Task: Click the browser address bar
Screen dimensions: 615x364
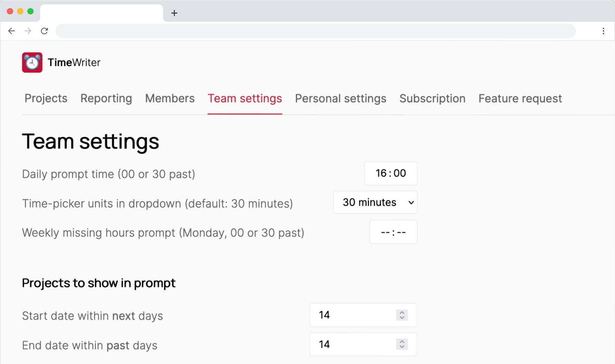Action: (x=315, y=31)
